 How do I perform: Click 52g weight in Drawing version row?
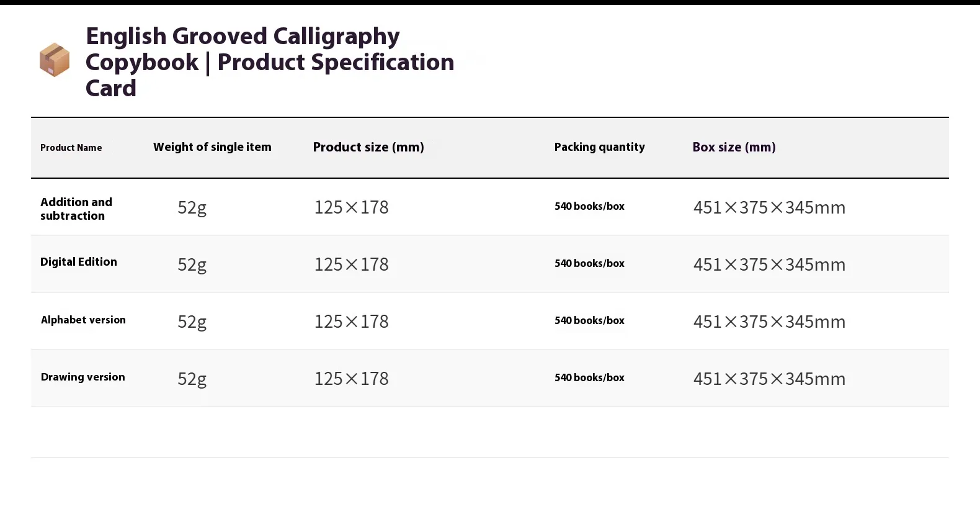pos(192,379)
